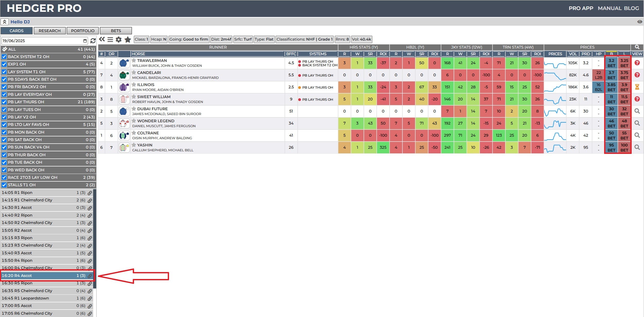Toggle the ALL systems double-check selector
The image size is (644, 317).
(x=4, y=49)
